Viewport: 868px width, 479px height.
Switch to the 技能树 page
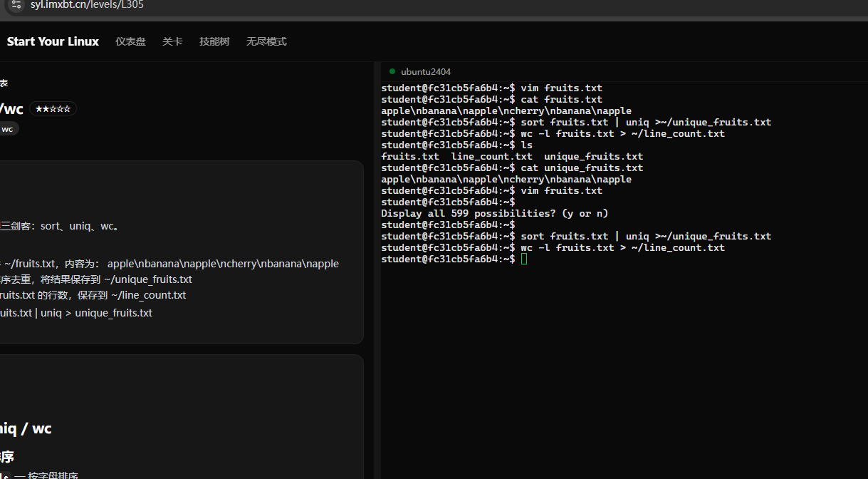coord(214,41)
